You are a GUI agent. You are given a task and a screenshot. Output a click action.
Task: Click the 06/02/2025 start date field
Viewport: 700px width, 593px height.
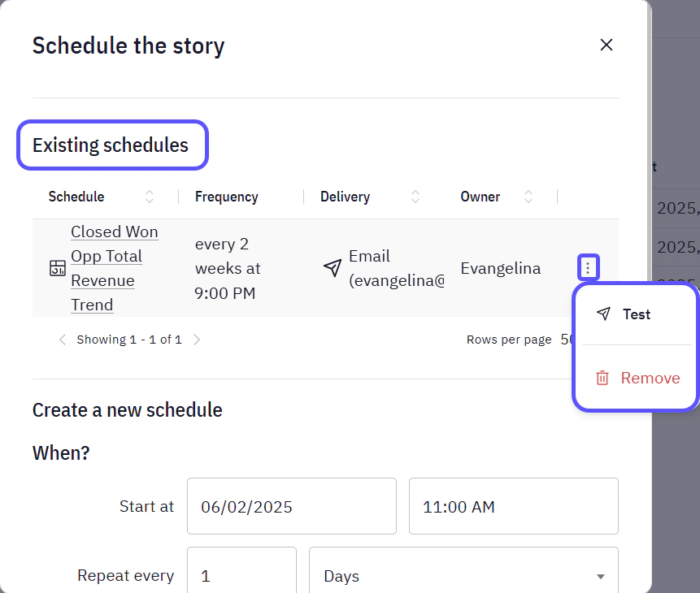pyautogui.click(x=291, y=505)
